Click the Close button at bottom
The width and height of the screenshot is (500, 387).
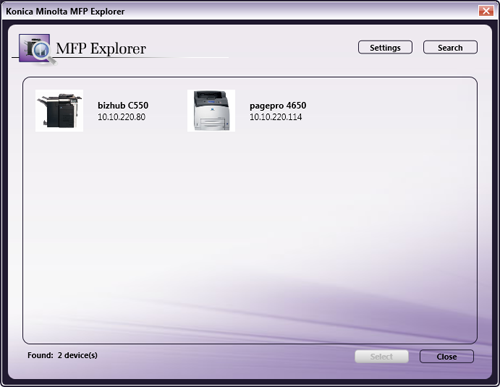pyautogui.click(x=446, y=357)
